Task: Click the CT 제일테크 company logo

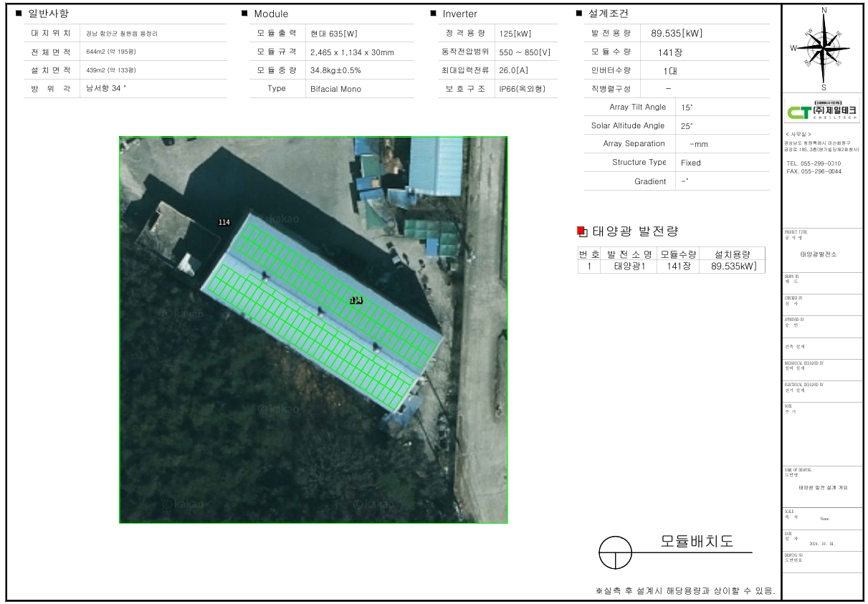Action: (823, 112)
